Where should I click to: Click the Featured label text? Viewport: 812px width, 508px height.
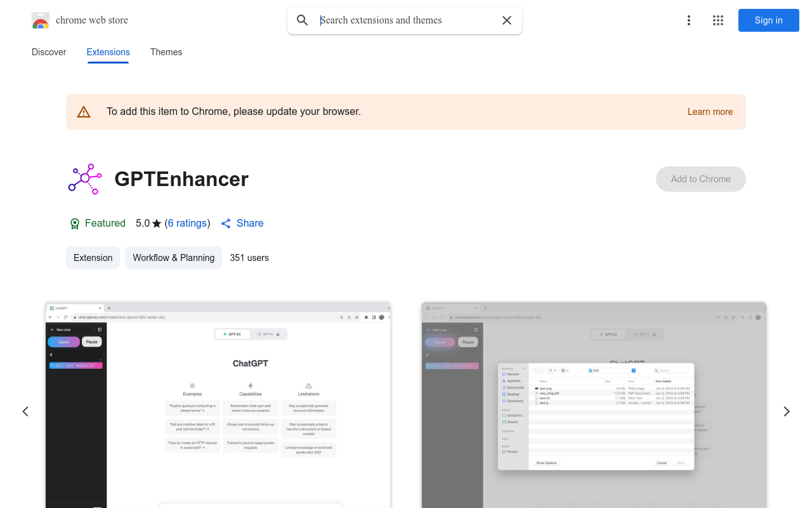105,224
